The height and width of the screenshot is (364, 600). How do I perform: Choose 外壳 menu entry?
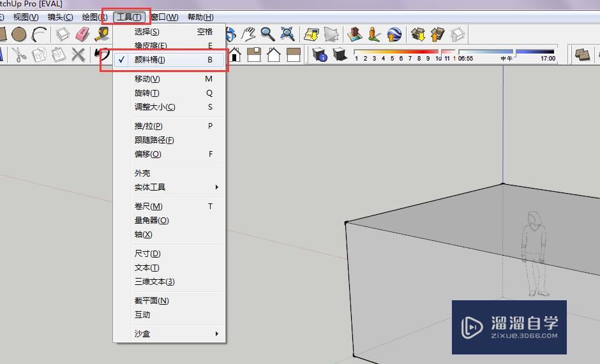point(169,173)
